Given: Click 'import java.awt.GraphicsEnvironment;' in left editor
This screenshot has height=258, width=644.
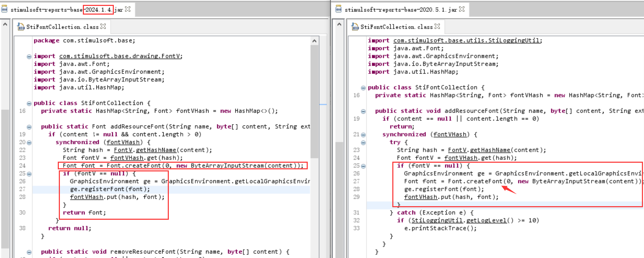Looking at the screenshot, I should [x=99, y=72].
